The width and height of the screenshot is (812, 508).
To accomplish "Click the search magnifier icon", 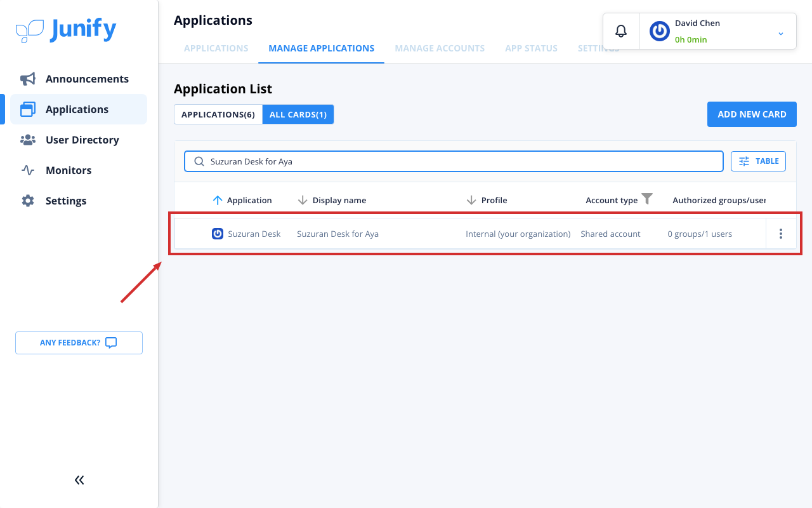I will 199,161.
